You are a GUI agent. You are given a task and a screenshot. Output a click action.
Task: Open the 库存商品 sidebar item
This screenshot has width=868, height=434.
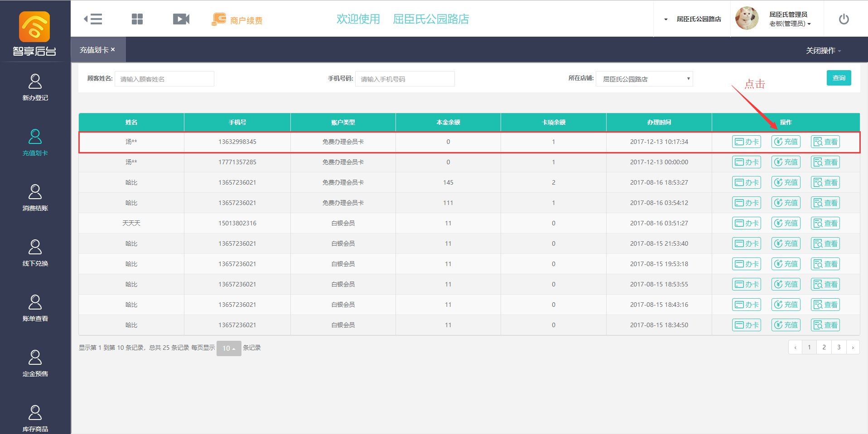[35, 419]
